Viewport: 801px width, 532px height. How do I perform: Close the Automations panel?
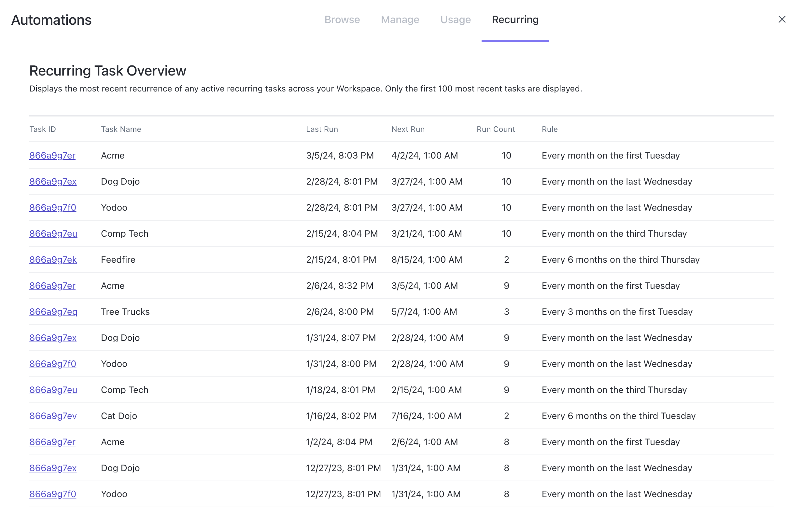(x=782, y=19)
